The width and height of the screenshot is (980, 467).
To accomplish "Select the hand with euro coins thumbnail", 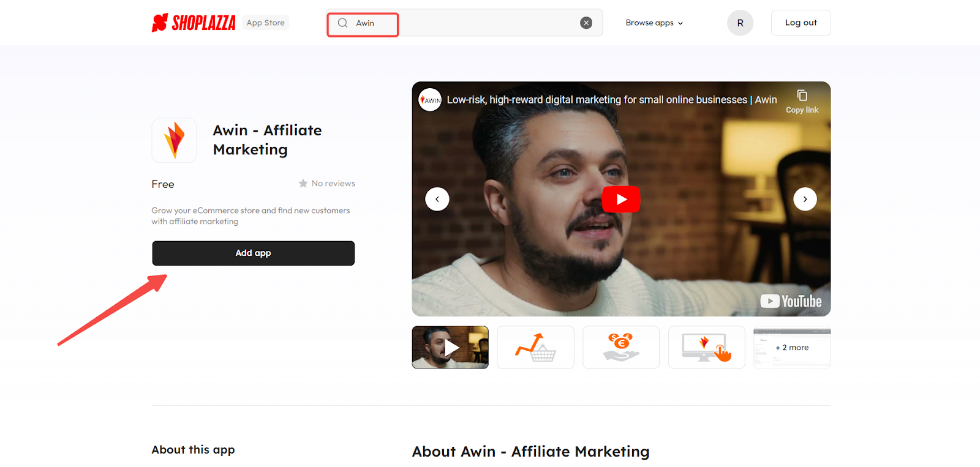I will point(621,347).
